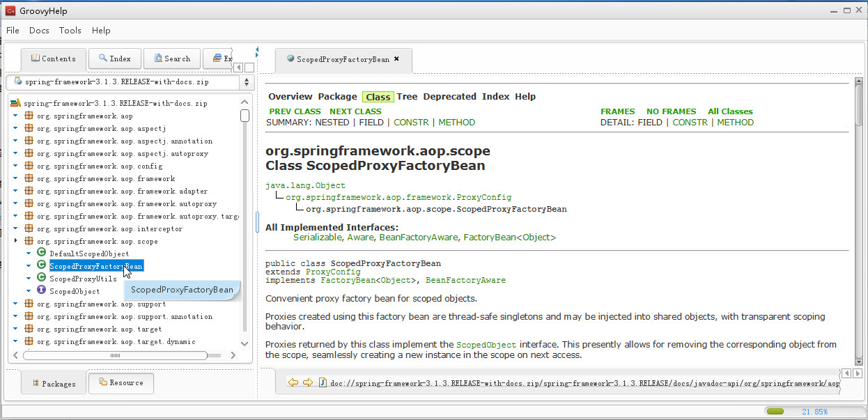Open the BeanFactoryAware link in implemented interfaces
868x420 pixels.
tap(419, 238)
